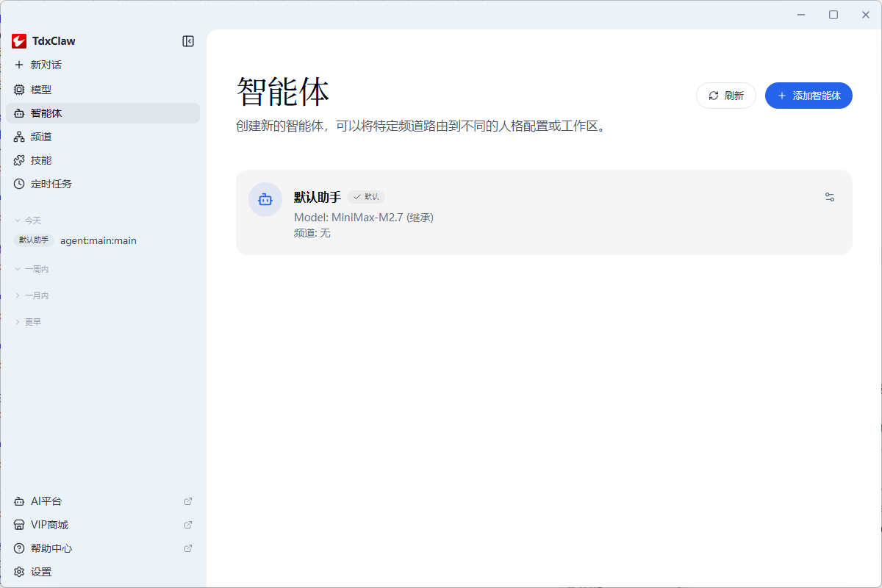The width and height of the screenshot is (882, 588).
Task: Expand the 更早 history group
Action: click(x=28, y=322)
